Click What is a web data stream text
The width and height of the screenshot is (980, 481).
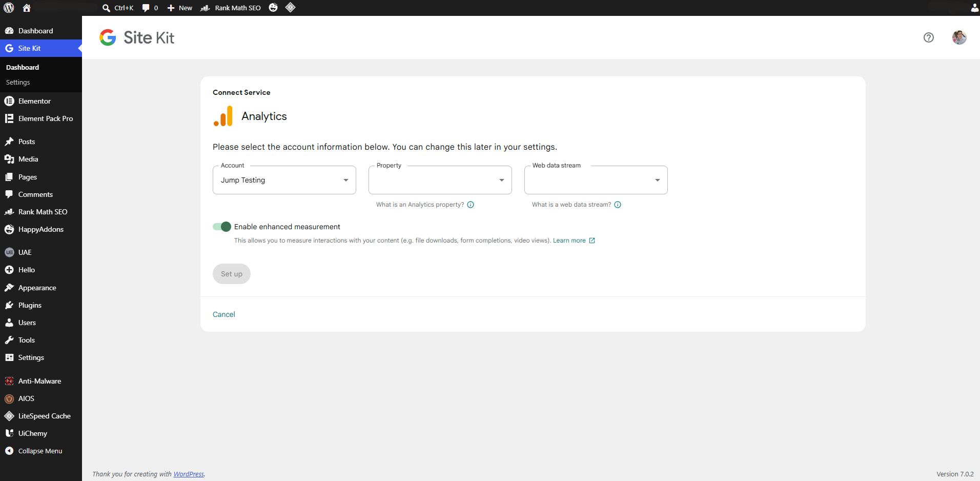571,205
